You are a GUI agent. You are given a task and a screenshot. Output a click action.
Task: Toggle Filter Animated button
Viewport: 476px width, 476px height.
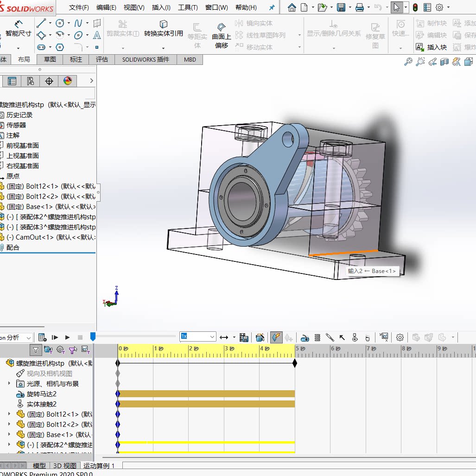[48, 350]
